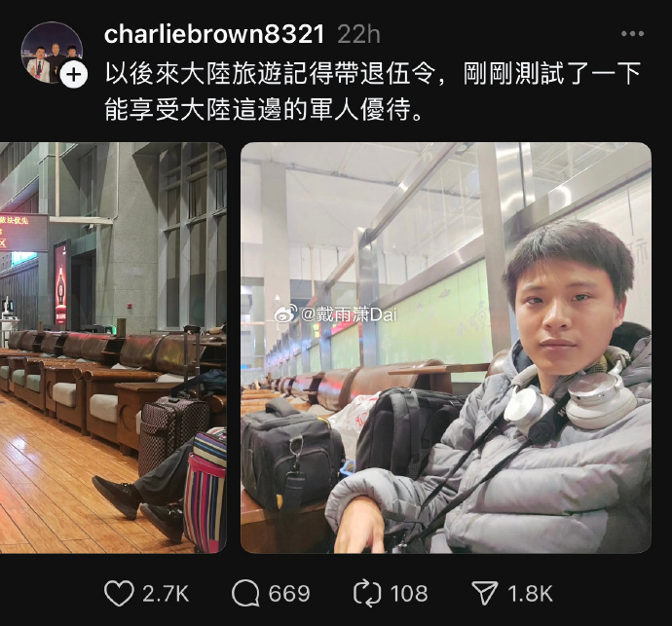Open charliebrown8321's profile picture

pyautogui.click(x=52, y=53)
